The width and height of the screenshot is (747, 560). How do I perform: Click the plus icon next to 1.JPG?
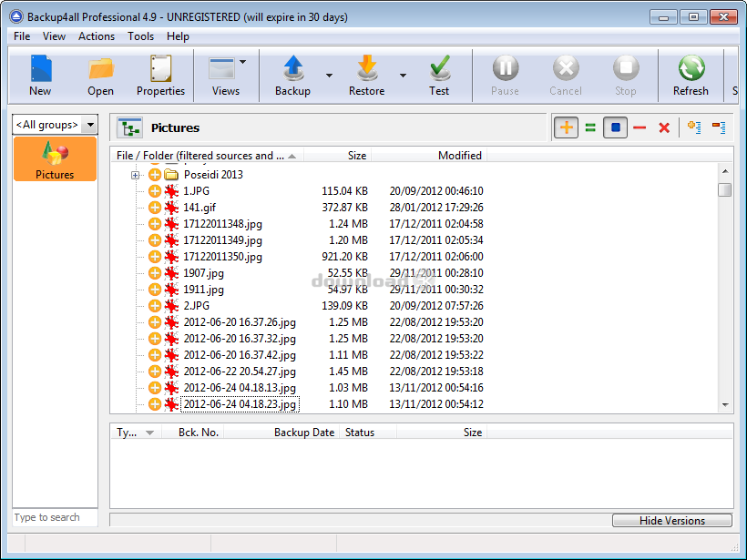(154, 191)
